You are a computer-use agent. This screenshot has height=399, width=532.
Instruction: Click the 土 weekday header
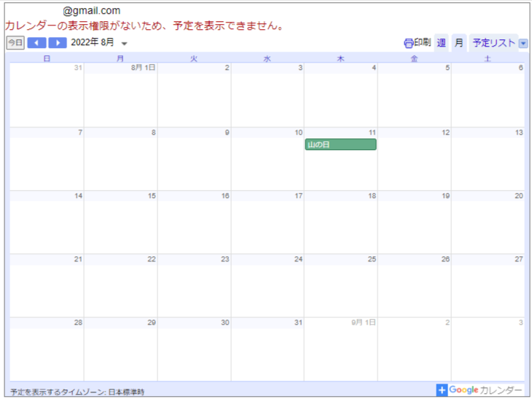pos(488,59)
